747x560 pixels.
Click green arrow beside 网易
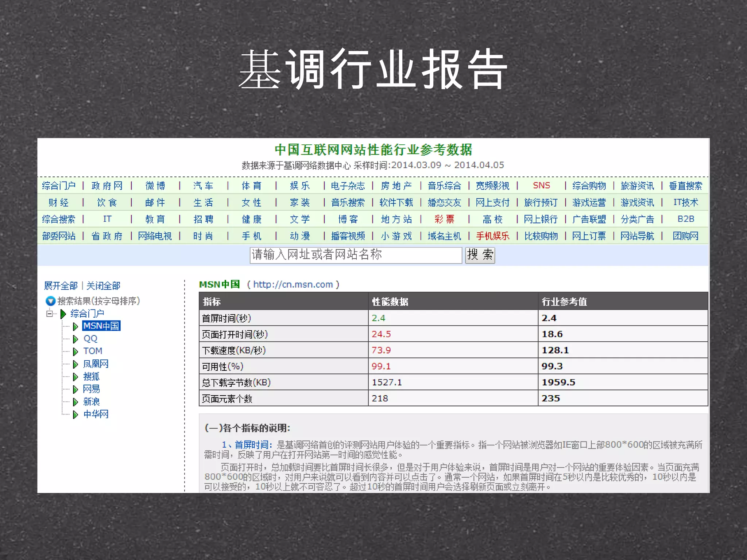point(76,389)
